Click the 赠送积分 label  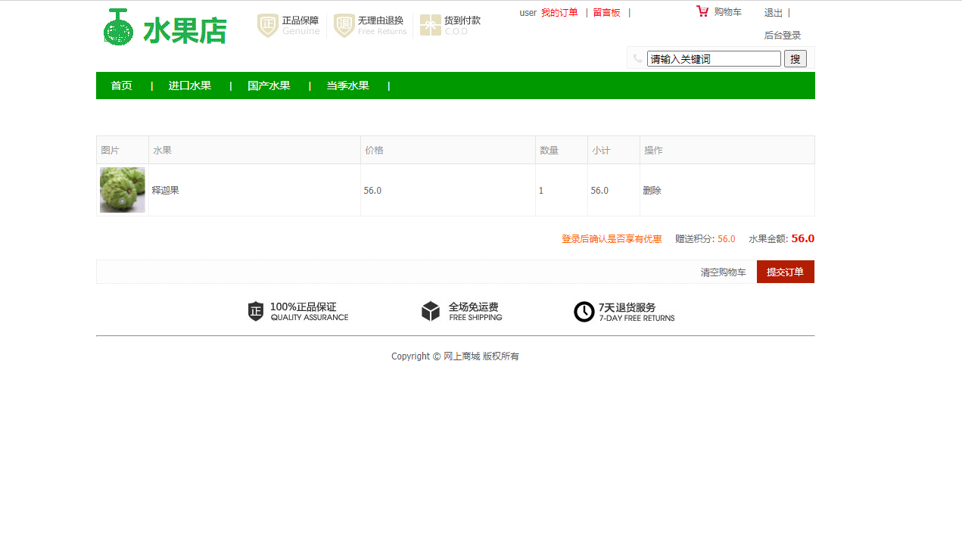[x=695, y=239]
